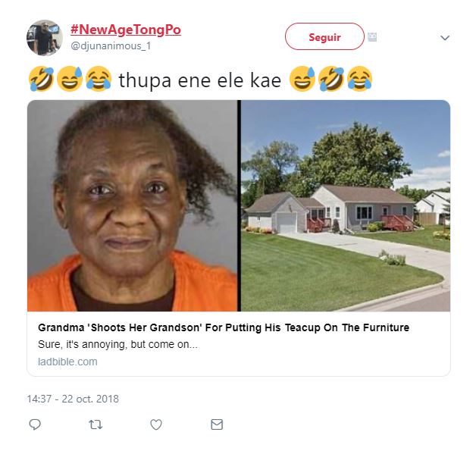Follow the account with the Seguir button
Image resolution: width=476 pixels, height=451 pixels.
coord(324,36)
